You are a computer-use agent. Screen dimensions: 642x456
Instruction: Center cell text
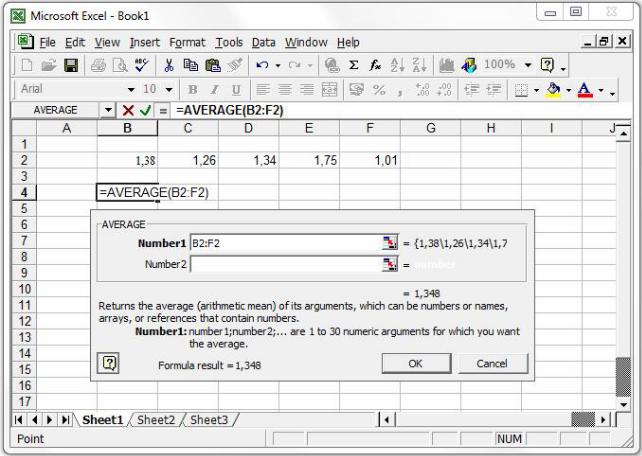click(285, 90)
